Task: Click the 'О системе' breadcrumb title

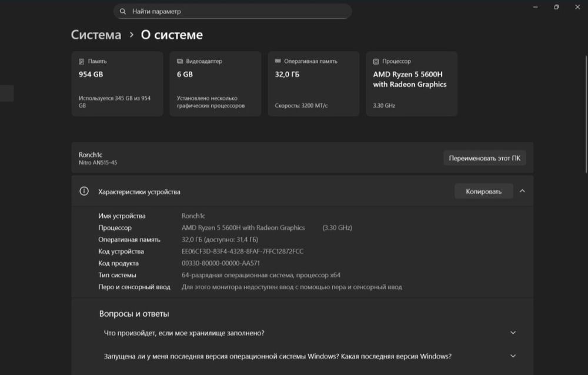Action: 172,35
